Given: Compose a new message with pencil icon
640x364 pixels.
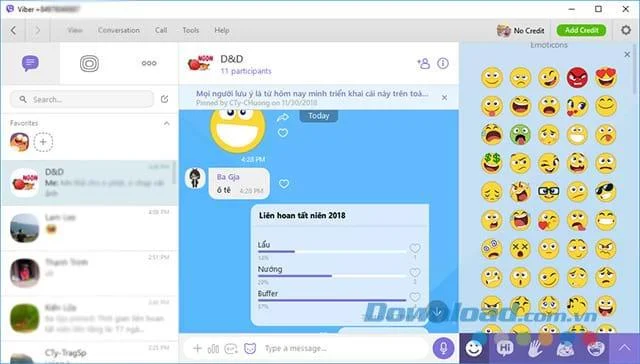Looking at the screenshot, I should click(x=164, y=99).
